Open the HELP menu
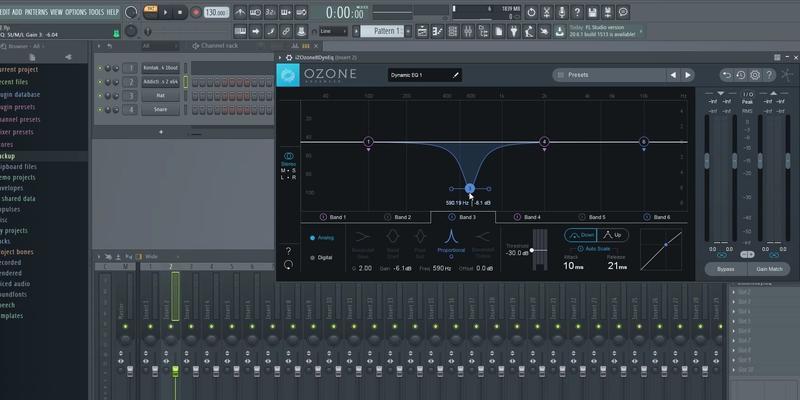The image size is (800, 400). [112, 12]
